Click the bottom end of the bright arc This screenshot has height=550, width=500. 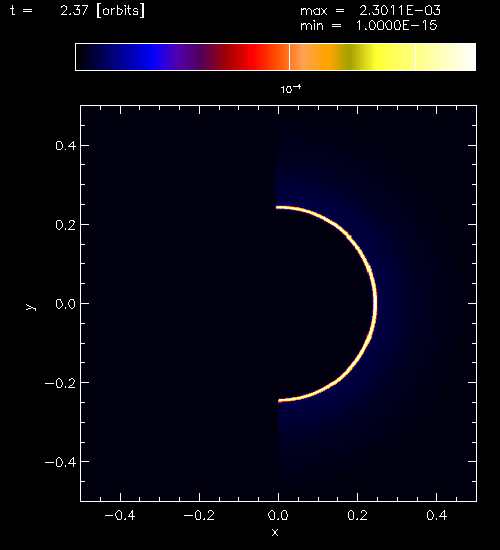[x=280, y=401]
